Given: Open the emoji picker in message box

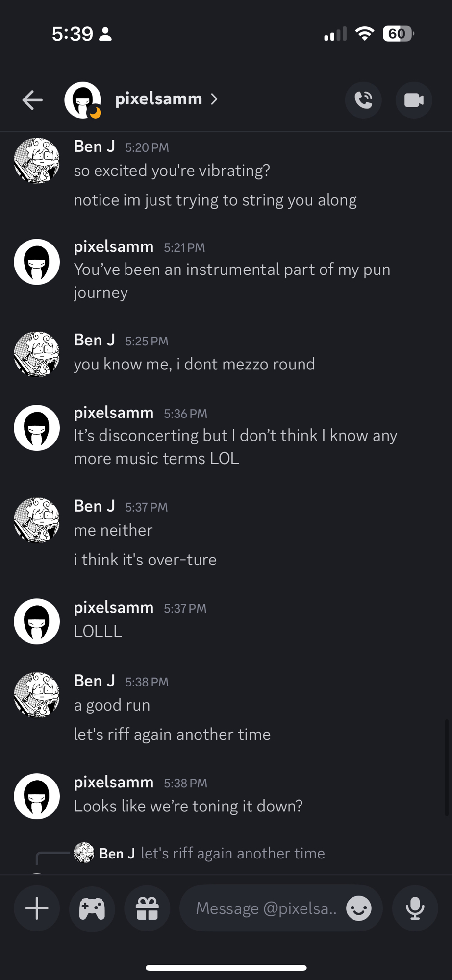Looking at the screenshot, I should [x=359, y=909].
